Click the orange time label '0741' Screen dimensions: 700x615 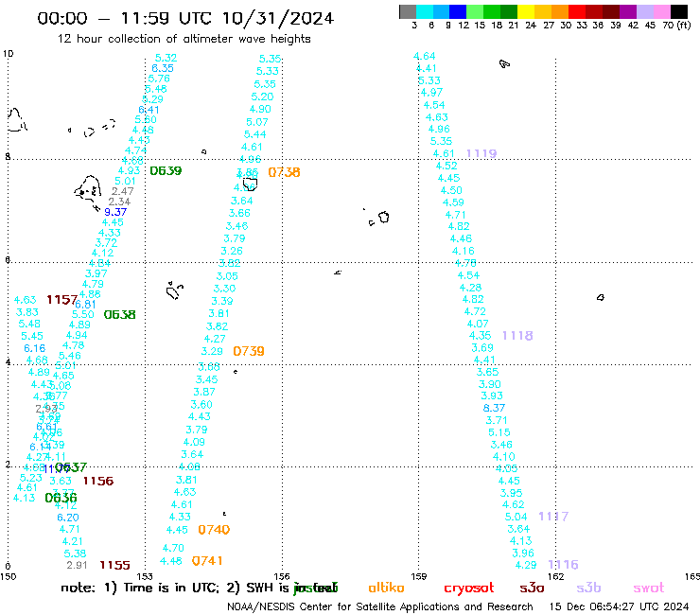pyautogui.click(x=207, y=561)
